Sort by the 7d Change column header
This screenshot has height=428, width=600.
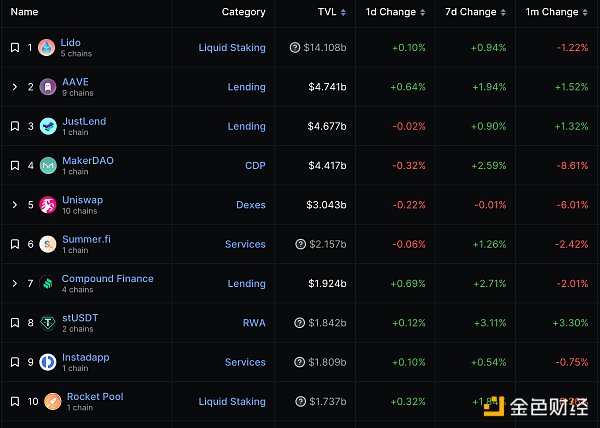(x=470, y=12)
